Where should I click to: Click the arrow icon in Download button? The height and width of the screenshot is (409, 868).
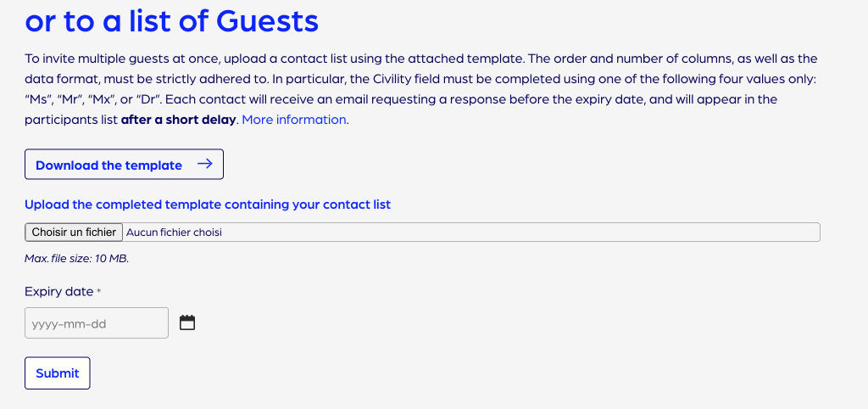coord(204,165)
